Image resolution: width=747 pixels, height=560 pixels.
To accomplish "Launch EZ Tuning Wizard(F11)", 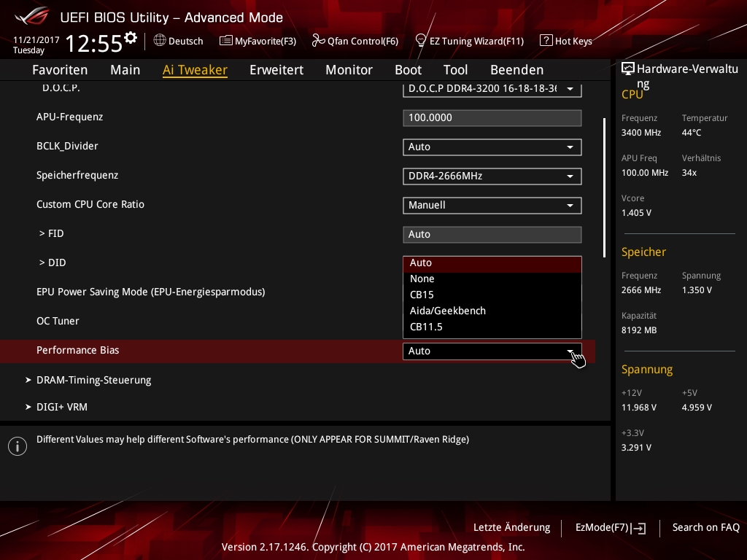I will [x=470, y=41].
